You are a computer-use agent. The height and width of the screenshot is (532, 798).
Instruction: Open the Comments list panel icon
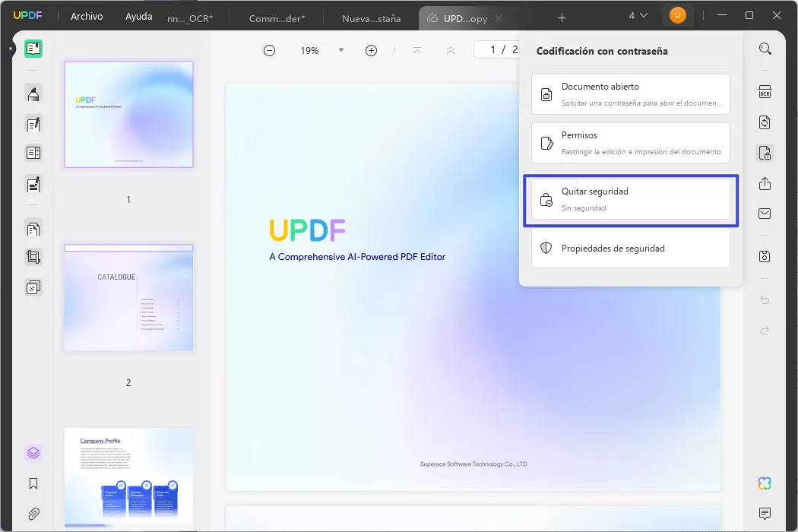(765, 513)
